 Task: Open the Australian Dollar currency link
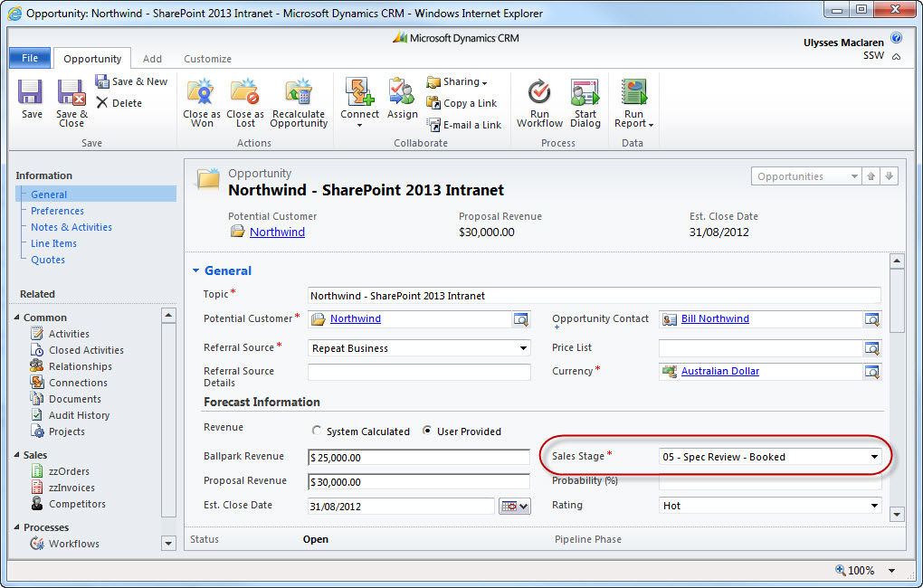pos(719,371)
